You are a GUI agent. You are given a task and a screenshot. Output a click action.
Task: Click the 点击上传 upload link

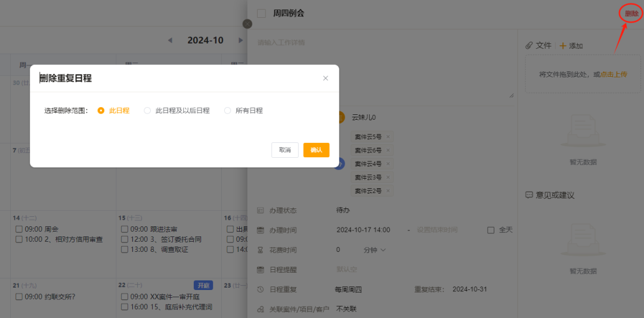pyautogui.click(x=613, y=74)
